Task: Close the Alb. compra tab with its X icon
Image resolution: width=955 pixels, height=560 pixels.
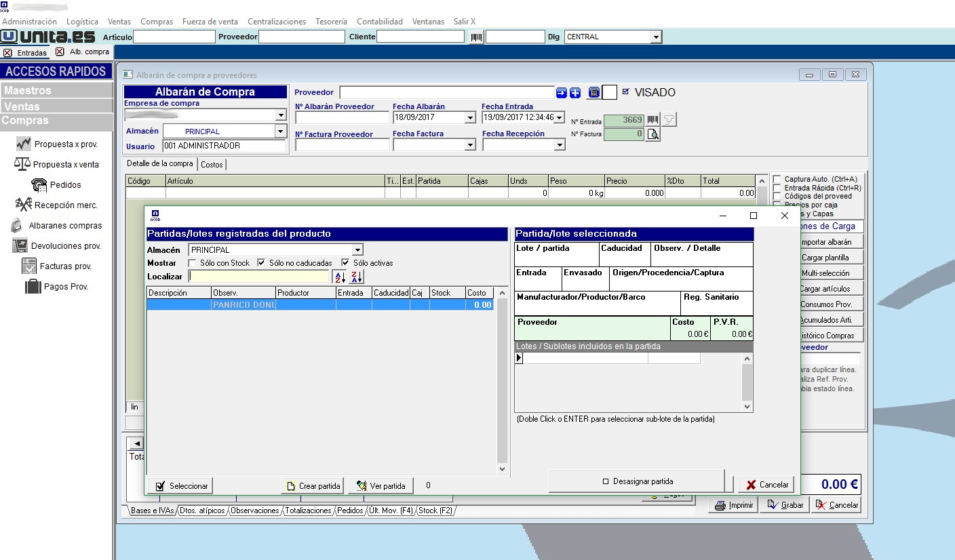Action: 60,52
